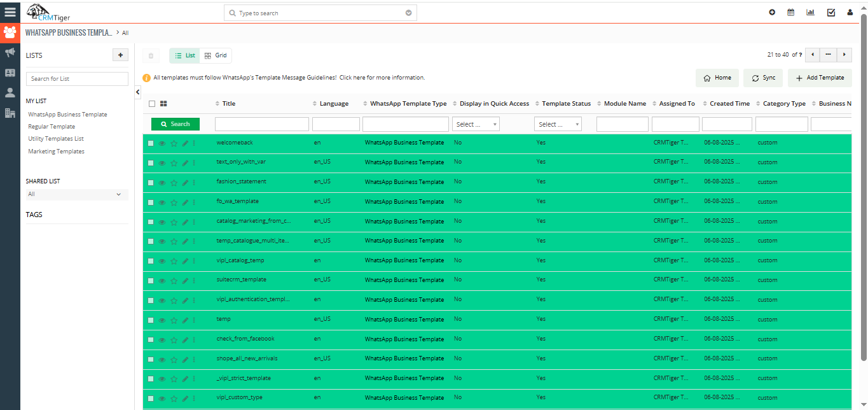Viewport: 868px width, 410px height.
Task: Click the column layout grid icon in header
Action: coord(163,104)
